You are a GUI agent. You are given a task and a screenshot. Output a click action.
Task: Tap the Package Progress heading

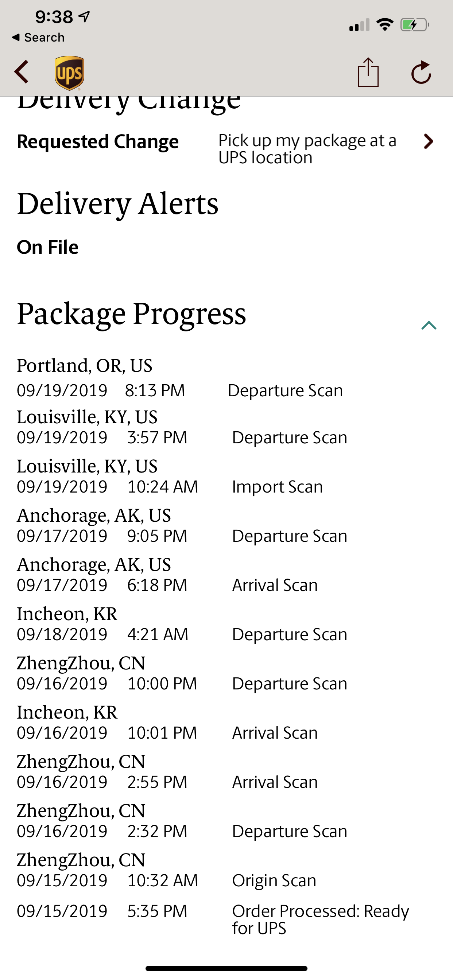[x=131, y=314]
